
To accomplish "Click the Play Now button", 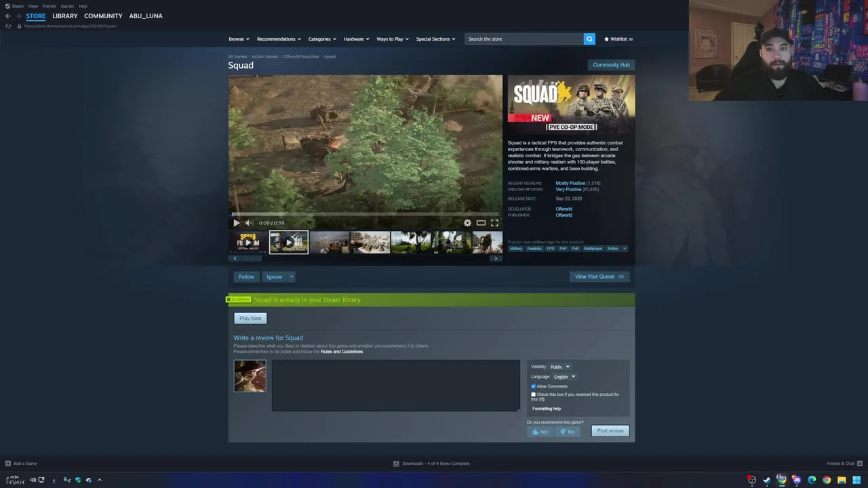I will pos(250,318).
